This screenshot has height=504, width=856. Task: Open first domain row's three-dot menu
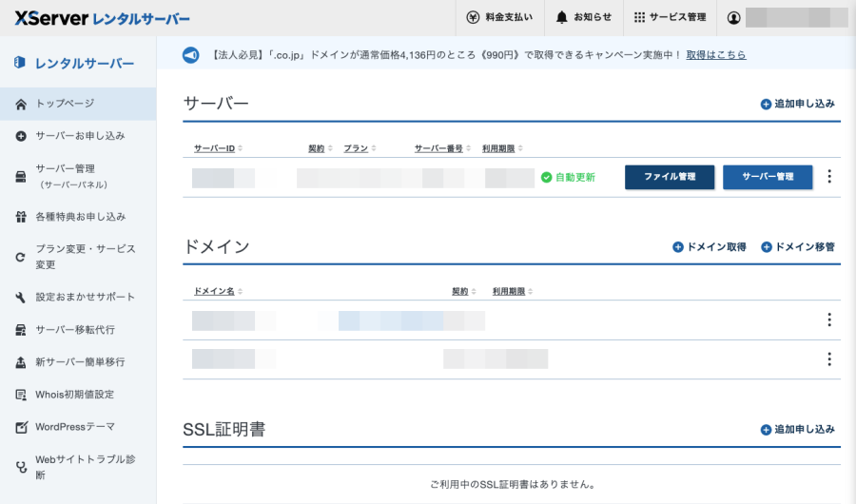(829, 320)
